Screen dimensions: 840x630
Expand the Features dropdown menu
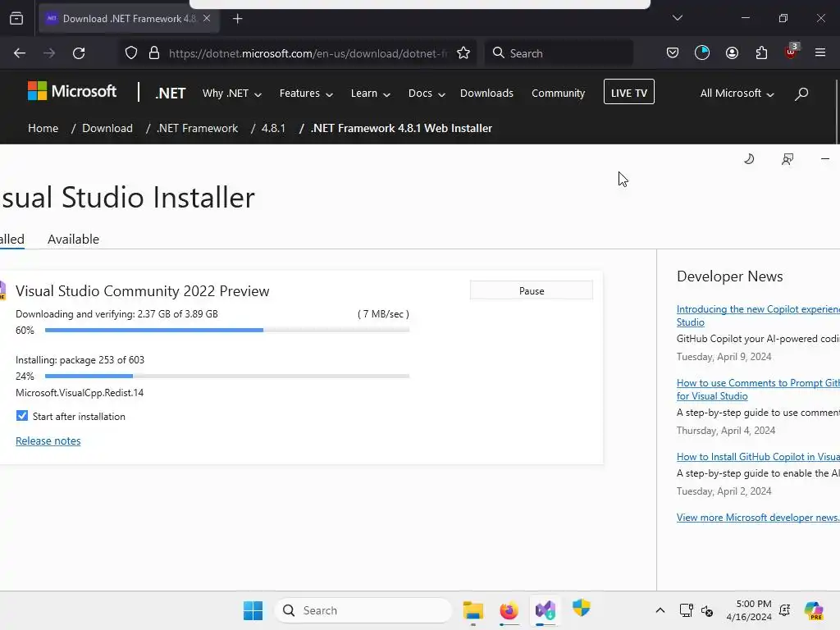click(306, 94)
